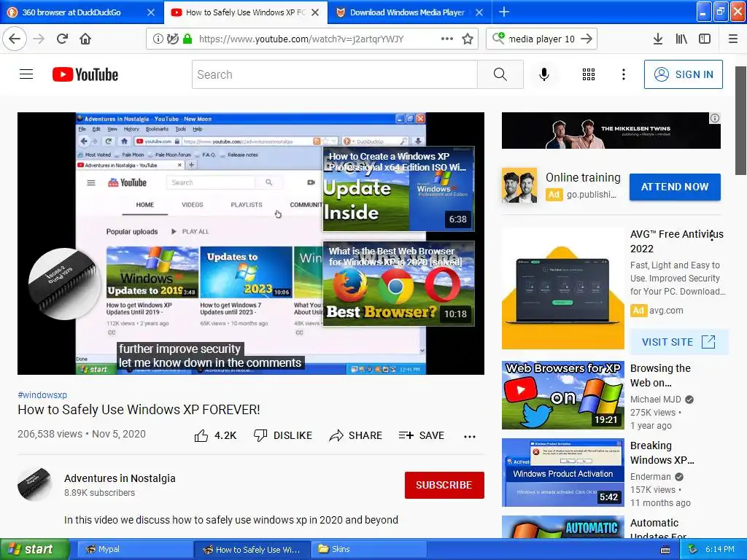This screenshot has height=560, width=747.
Task: Like the video with thumbs up
Action: pos(215,435)
